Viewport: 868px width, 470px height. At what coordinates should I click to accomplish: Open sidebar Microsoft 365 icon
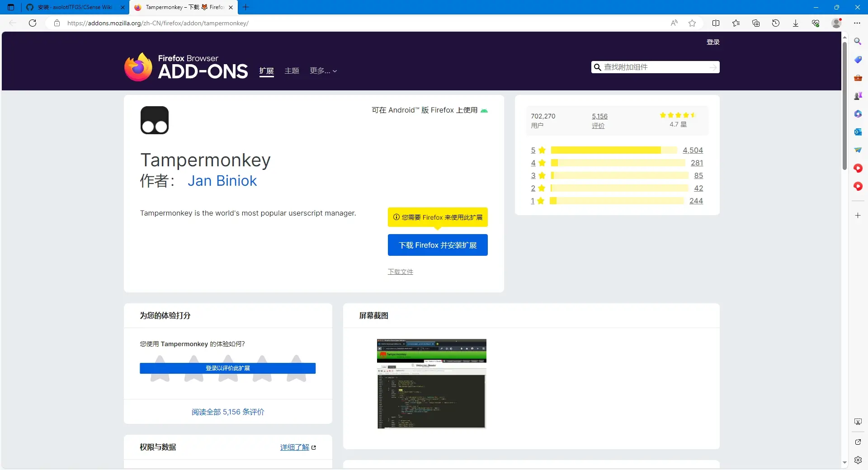click(858, 114)
